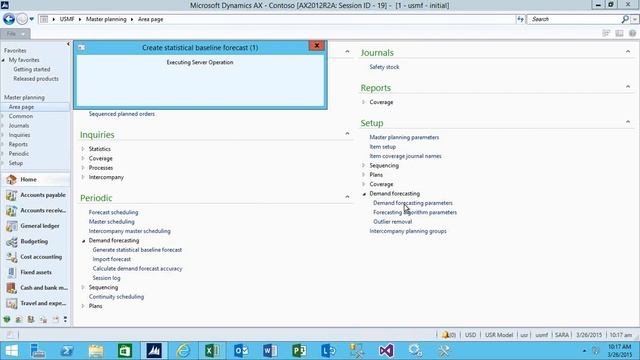This screenshot has height=360, width=640.
Task: Open Master planning parameters link
Action: click(x=404, y=137)
